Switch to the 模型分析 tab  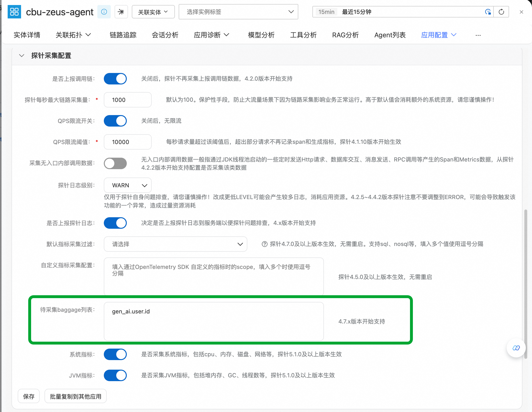pyautogui.click(x=261, y=35)
